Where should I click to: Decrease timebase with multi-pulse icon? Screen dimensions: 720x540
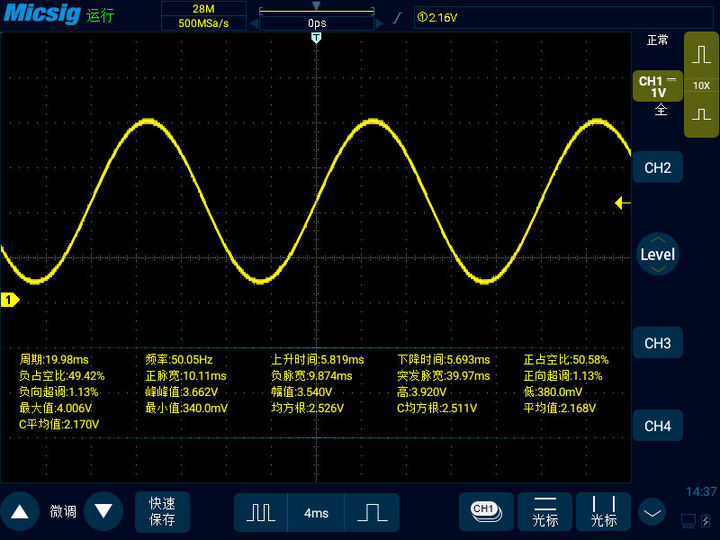point(261,512)
